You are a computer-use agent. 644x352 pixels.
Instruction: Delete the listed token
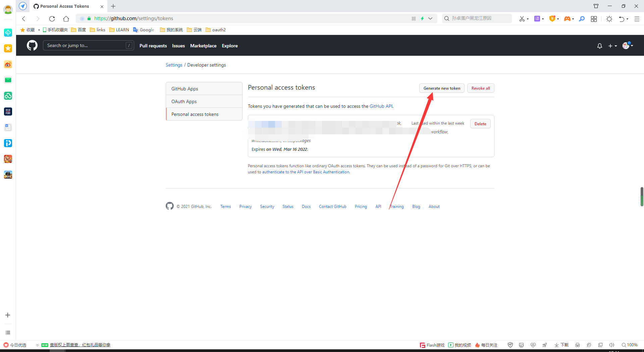tap(480, 124)
